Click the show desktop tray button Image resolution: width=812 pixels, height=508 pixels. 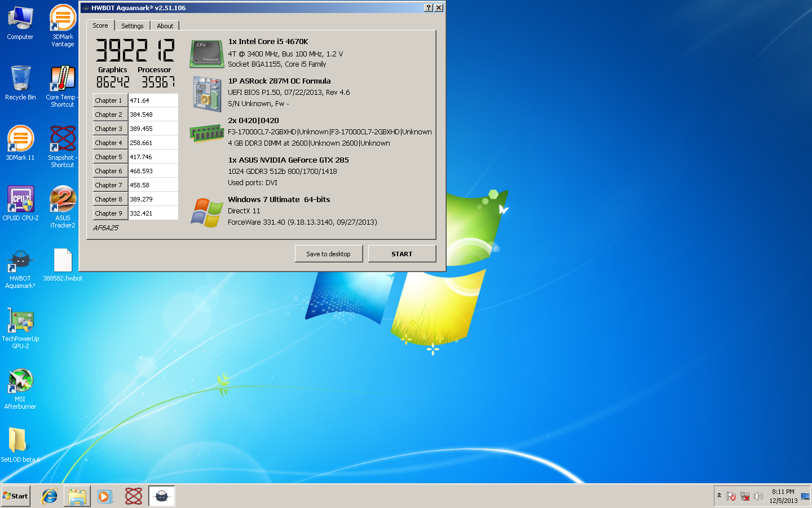click(805, 496)
